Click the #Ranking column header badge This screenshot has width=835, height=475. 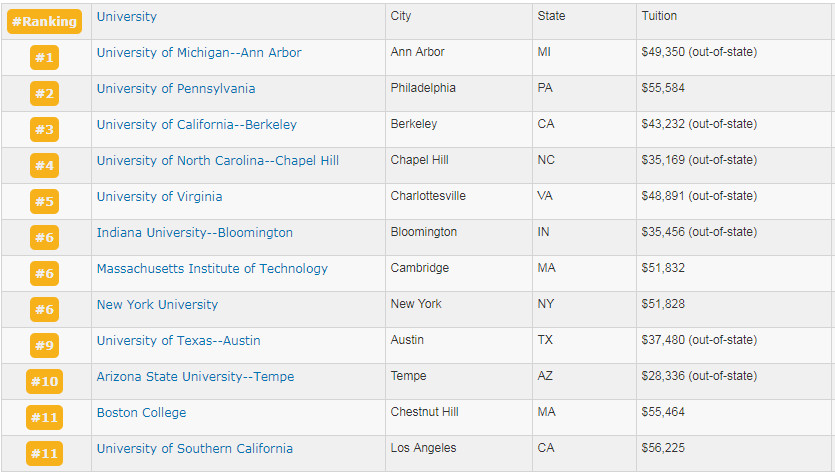44,21
